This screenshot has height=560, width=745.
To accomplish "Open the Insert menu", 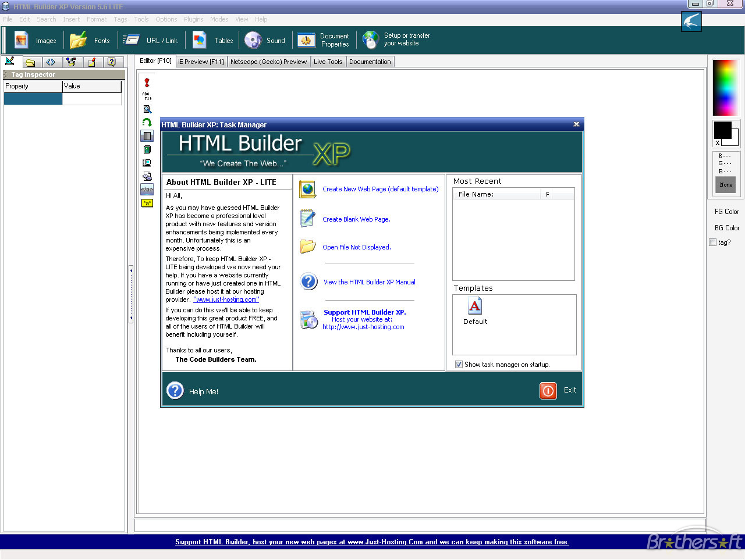I will click(x=72, y=19).
